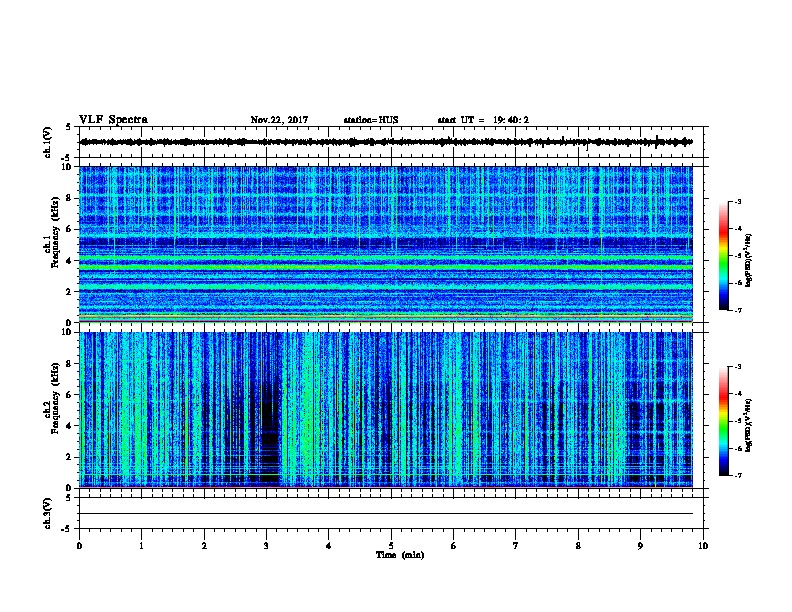Image resolution: width=792 pixels, height=612 pixels.
Task: Select the date text "Nov.22, 2017"
Action: coord(279,120)
